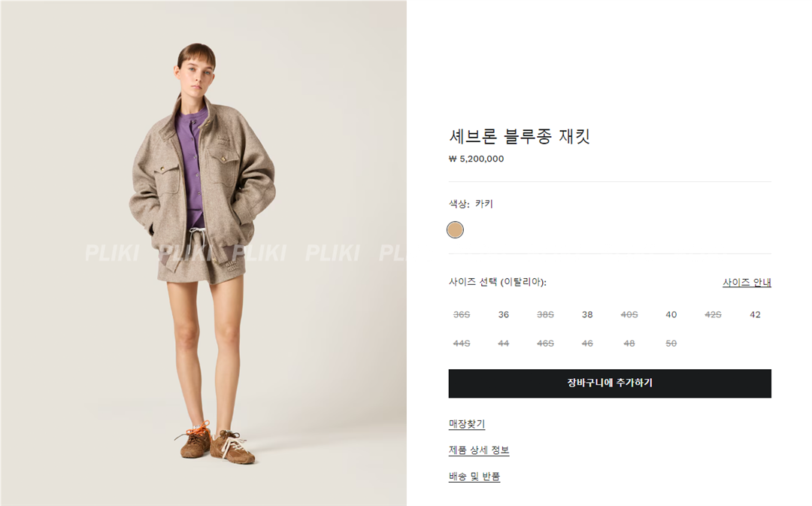Image resolution: width=812 pixels, height=506 pixels.
Task: Expand 배송 및 반품 shipping and returns
Action: [474, 477]
